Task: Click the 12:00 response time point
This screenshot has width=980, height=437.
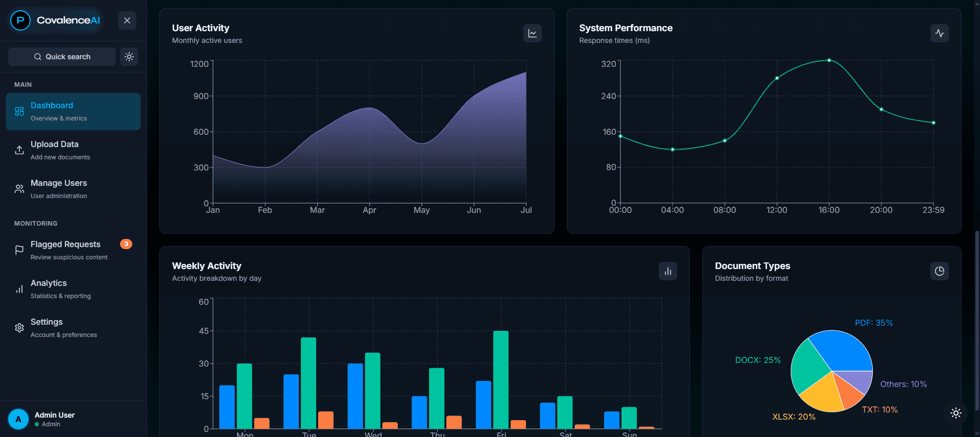Action: coord(777,78)
